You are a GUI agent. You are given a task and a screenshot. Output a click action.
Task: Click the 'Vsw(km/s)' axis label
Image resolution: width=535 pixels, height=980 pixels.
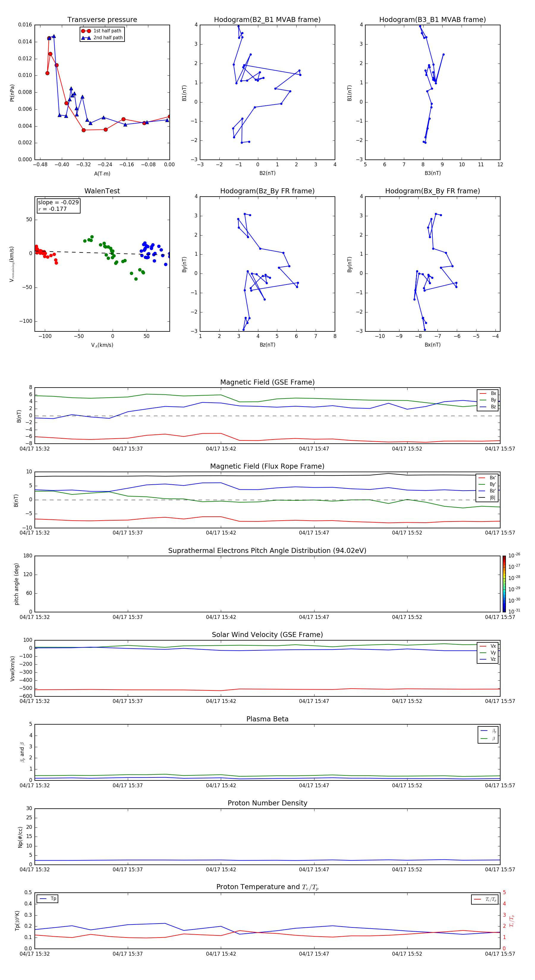coord(12,668)
